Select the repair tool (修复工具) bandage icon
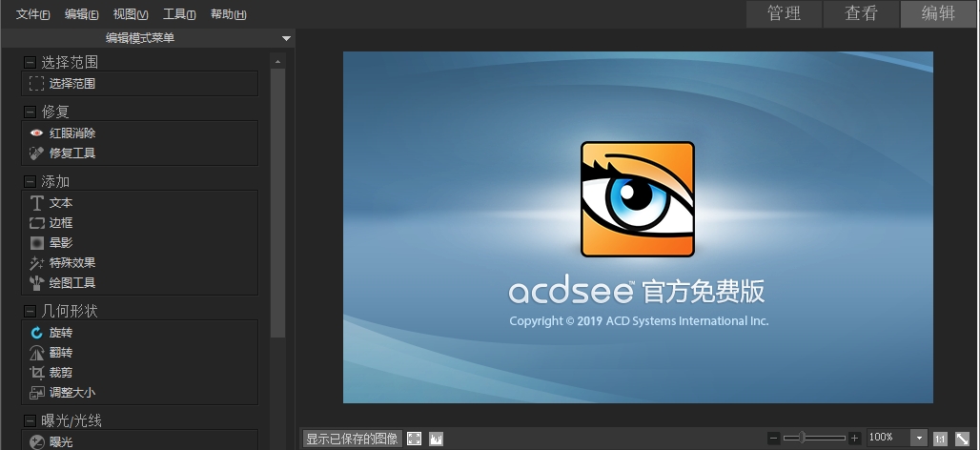980x450 pixels. (36, 153)
